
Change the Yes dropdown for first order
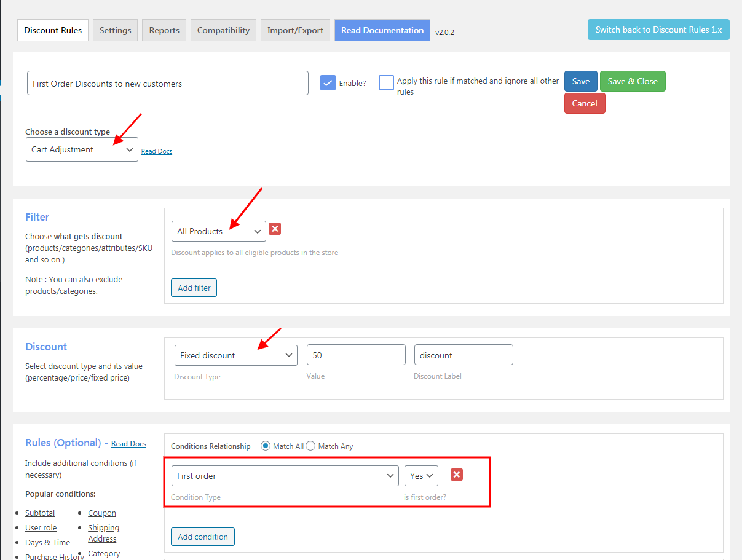[x=421, y=476]
